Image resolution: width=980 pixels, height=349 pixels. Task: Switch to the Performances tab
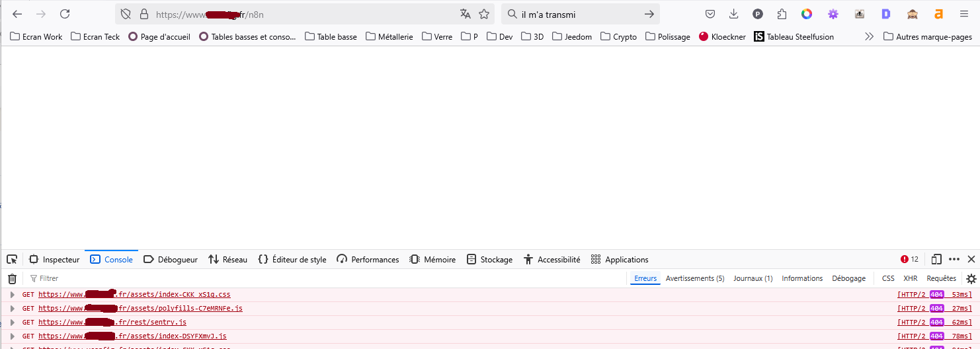pos(368,260)
